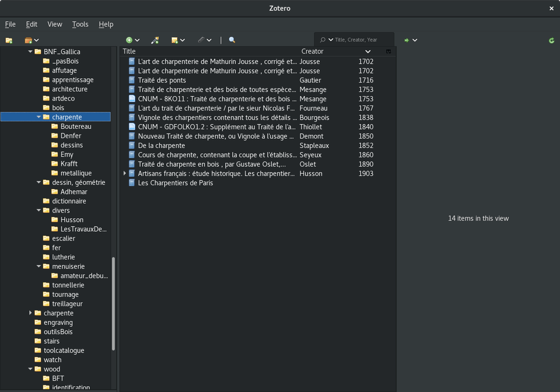The width and height of the screenshot is (560, 392).
Task: Click the Add Attachment paperclip icon
Action: click(x=201, y=40)
